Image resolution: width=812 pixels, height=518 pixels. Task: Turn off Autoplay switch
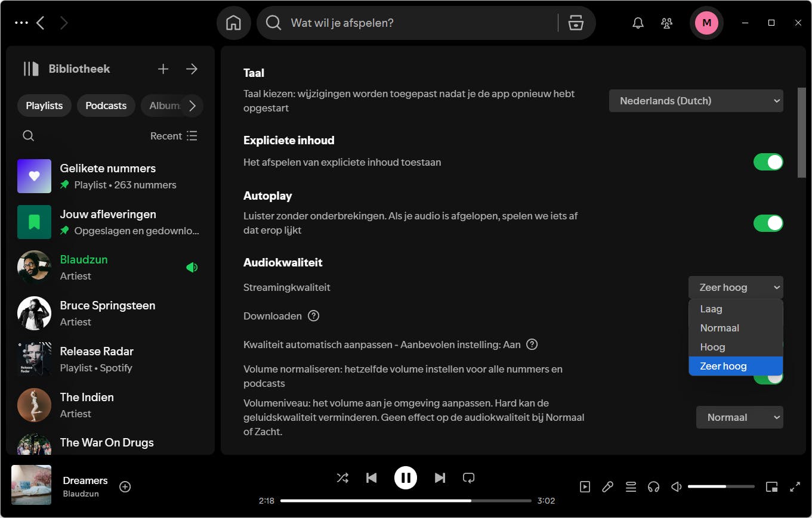coord(768,224)
